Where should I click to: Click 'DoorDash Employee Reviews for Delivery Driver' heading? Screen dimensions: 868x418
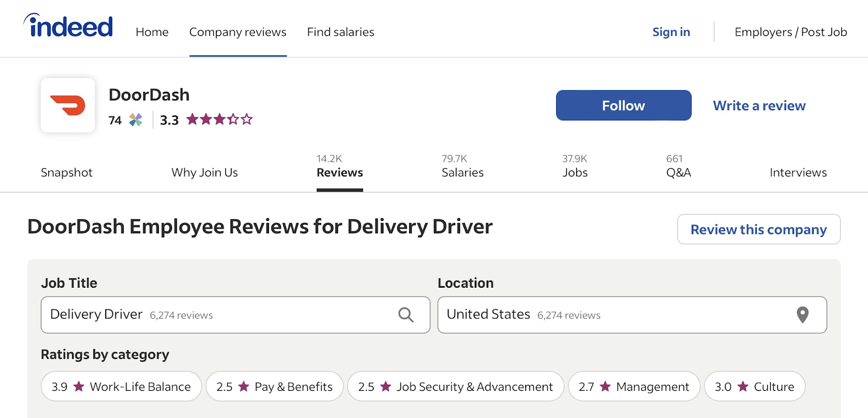260,226
